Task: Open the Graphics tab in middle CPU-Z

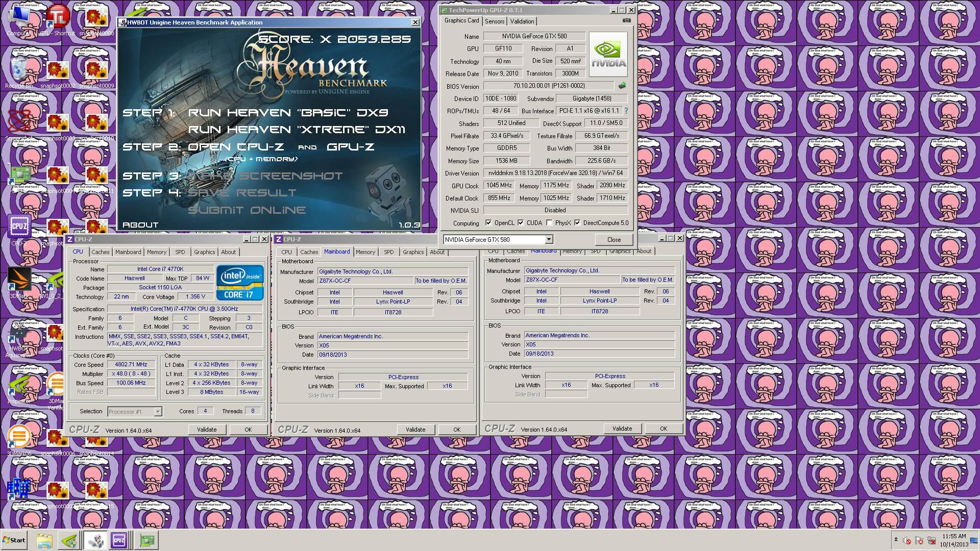Action: (x=413, y=252)
